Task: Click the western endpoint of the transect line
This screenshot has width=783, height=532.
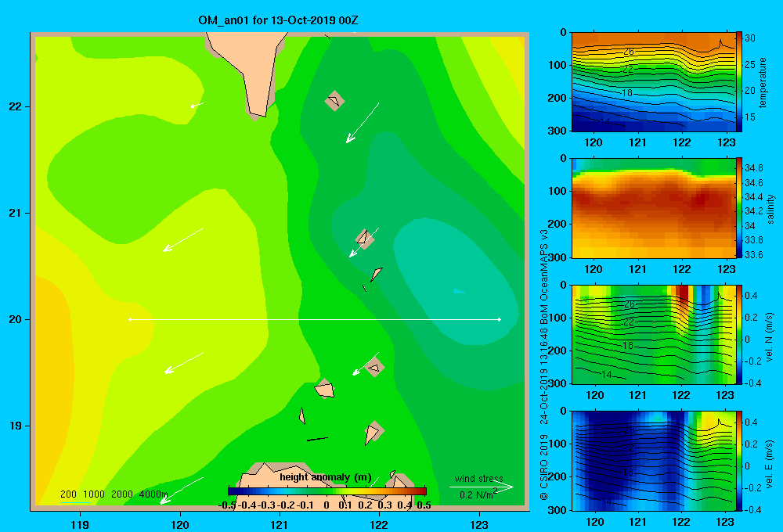Action: pyautogui.click(x=130, y=319)
